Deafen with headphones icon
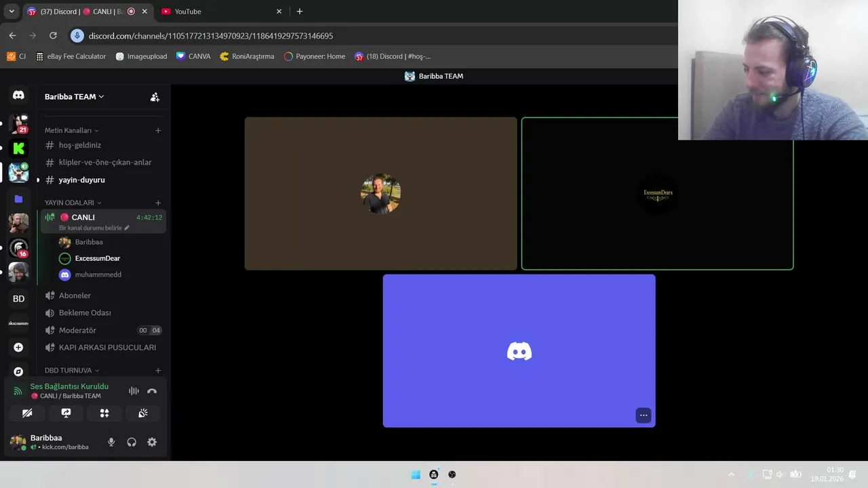Screen dimensions: 868x488 coord(132,442)
